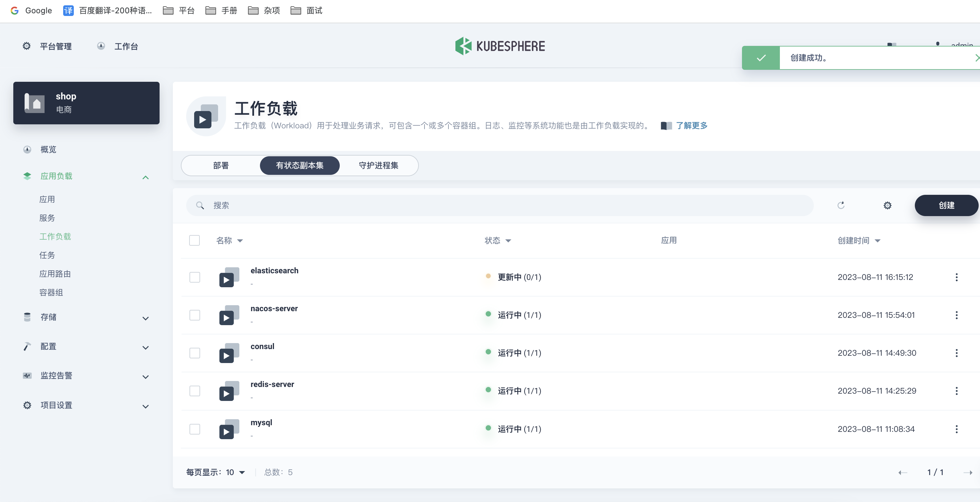Toggle the select-all header checkbox
This screenshot has height=502, width=980.
point(194,241)
